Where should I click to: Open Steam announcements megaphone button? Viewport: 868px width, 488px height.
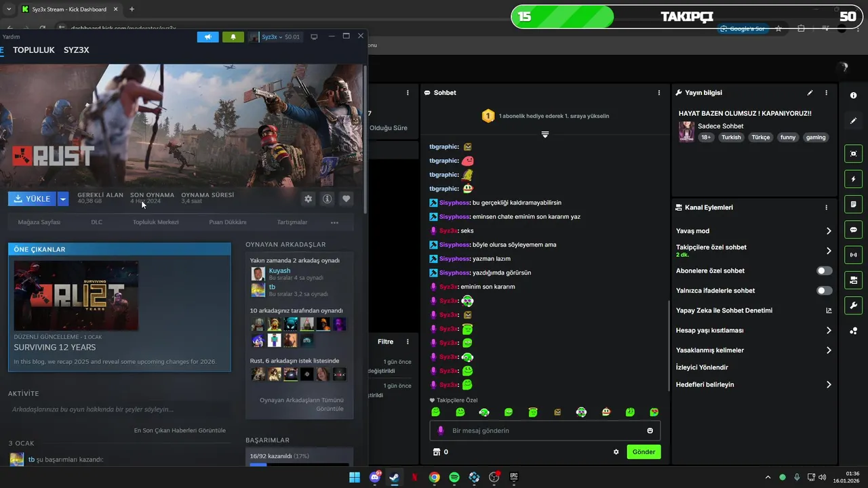(208, 37)
